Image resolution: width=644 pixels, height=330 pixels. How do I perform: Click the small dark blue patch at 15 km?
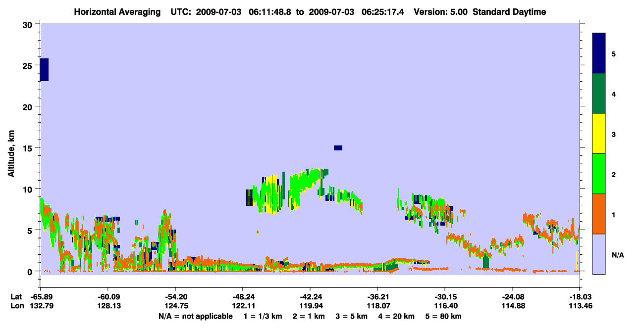pos(338,148)
